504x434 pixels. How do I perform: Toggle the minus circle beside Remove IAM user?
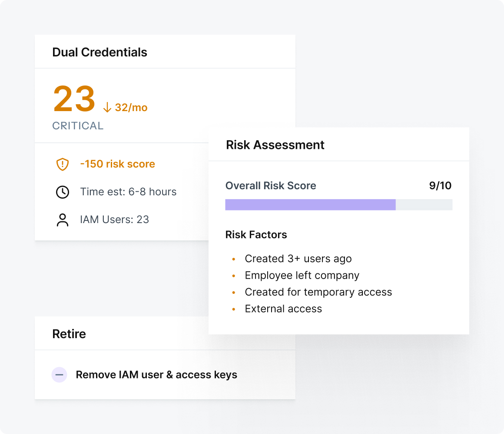(59, 375)
